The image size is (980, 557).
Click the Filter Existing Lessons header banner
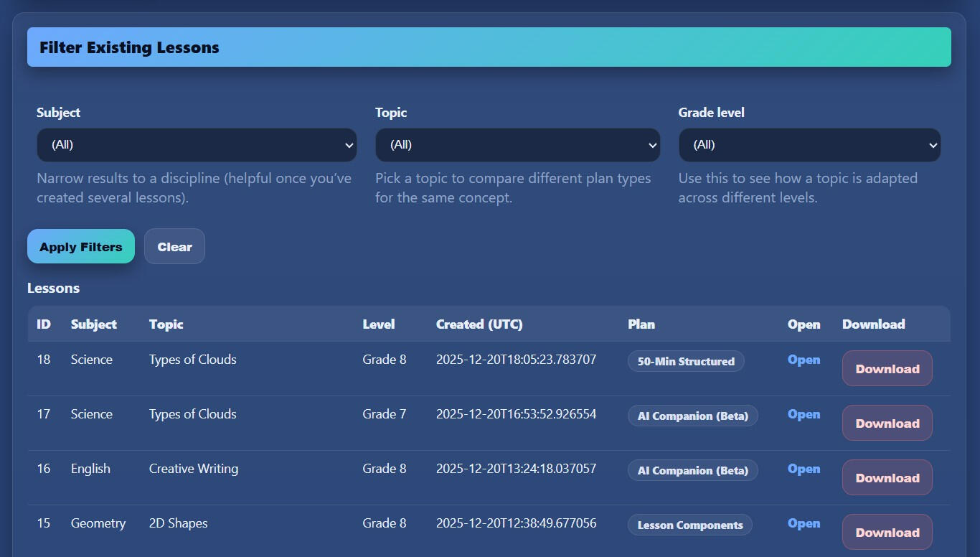[489, 47]
